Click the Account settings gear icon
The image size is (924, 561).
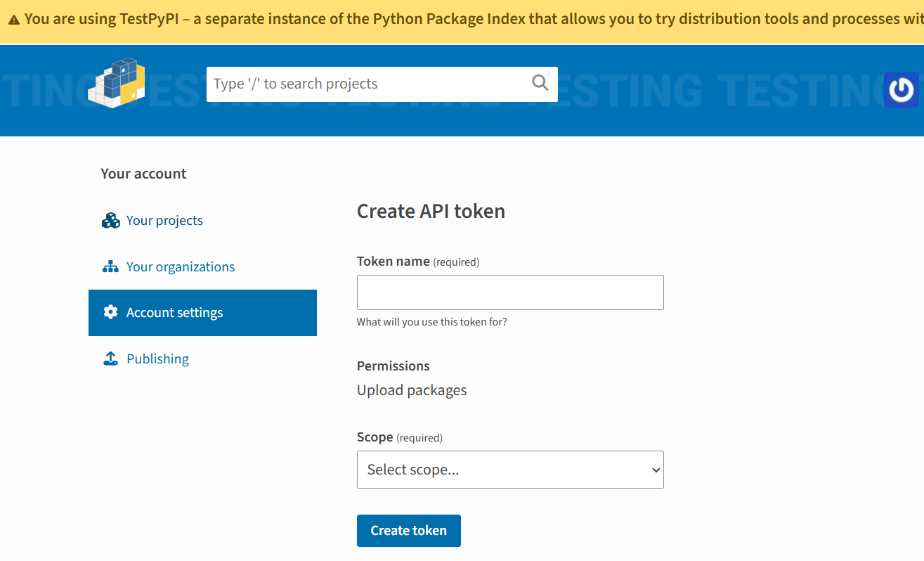[110, 312]
